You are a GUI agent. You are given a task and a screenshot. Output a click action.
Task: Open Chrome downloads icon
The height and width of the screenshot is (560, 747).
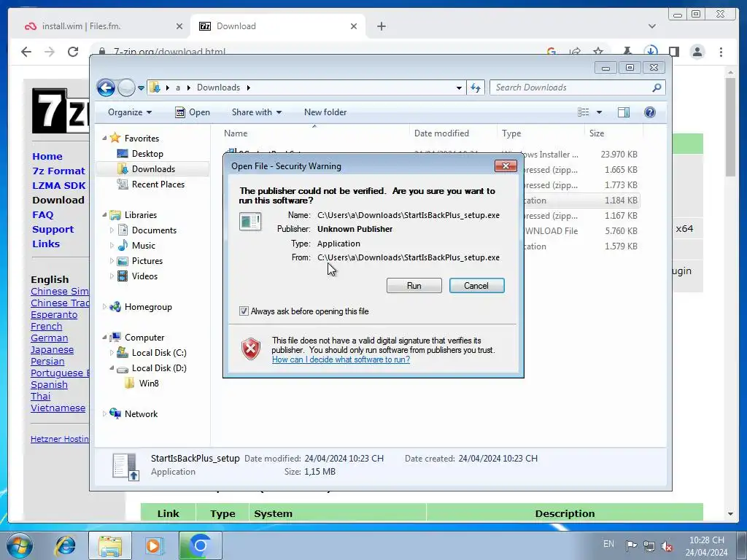pyautogui.click(x=651, y=52)
